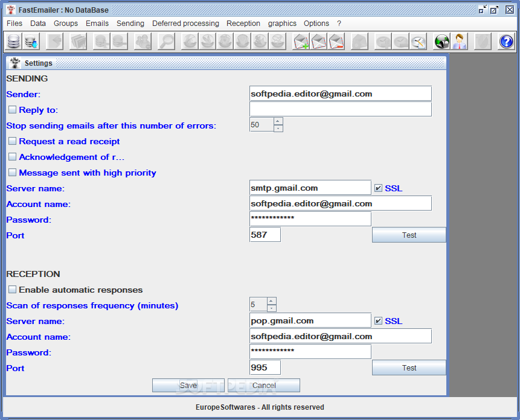Click the database with blue download arrow icon
520x420 pixels.
click(31, 42)
